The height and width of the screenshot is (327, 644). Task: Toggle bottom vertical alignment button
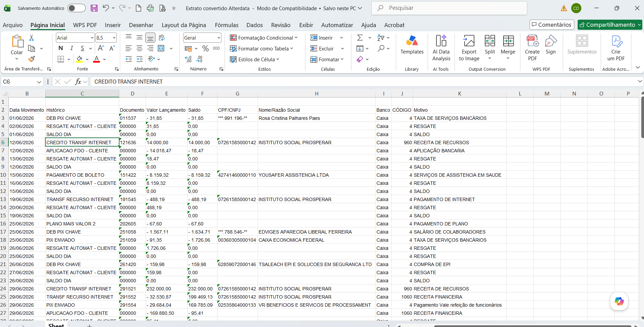coord(150,38)
